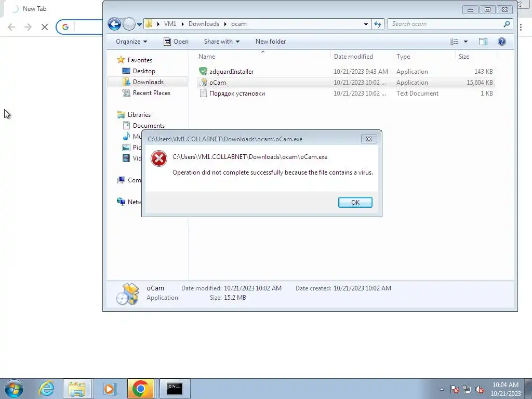Launch Internet Explorer from taskbar
This screenshot has width=532, height=399.
pyautogui.click(x=46, y=389)
